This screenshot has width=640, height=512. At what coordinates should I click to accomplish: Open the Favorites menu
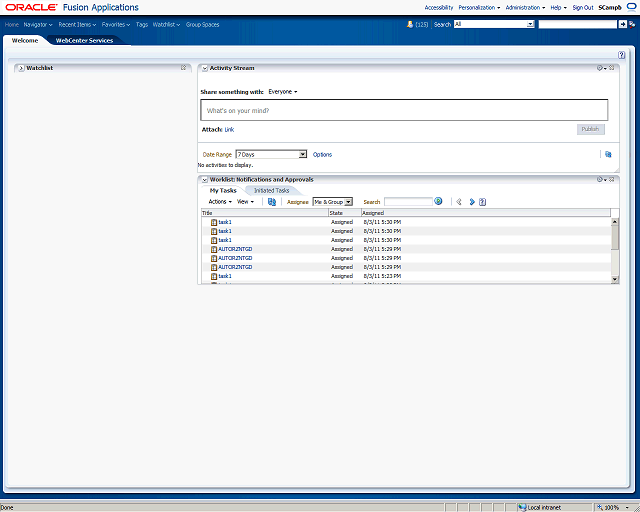pyautogui.click(x=116, y=24)
